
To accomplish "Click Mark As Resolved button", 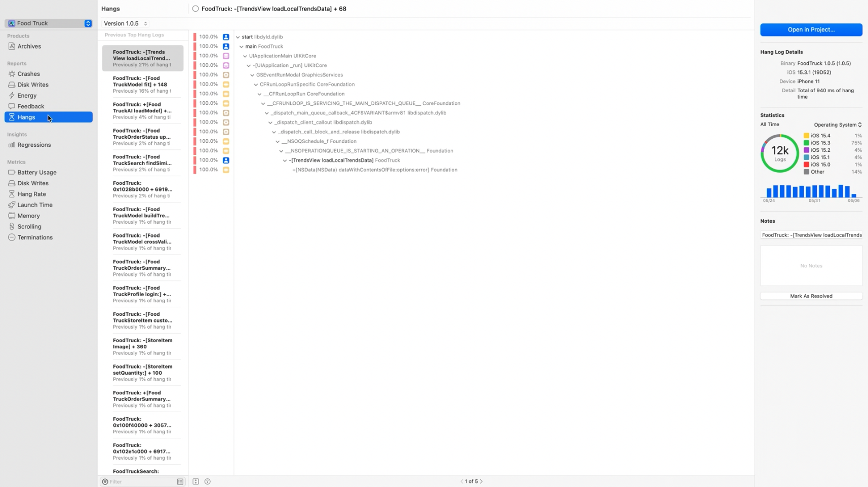I will click(x=811, y=296).
